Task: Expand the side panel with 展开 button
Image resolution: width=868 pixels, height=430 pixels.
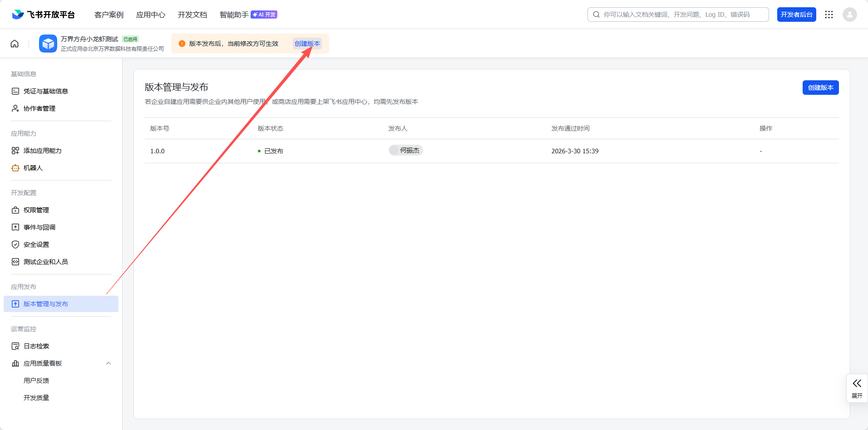Action: coord(857,388)
